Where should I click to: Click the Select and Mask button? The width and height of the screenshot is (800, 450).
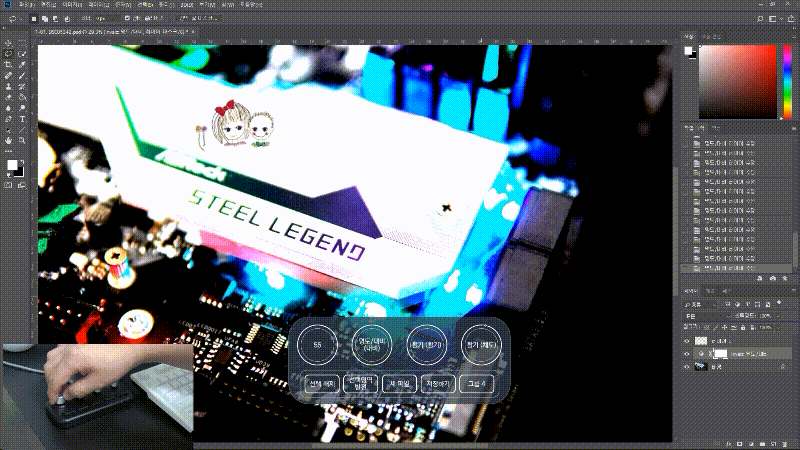(198, 18)
